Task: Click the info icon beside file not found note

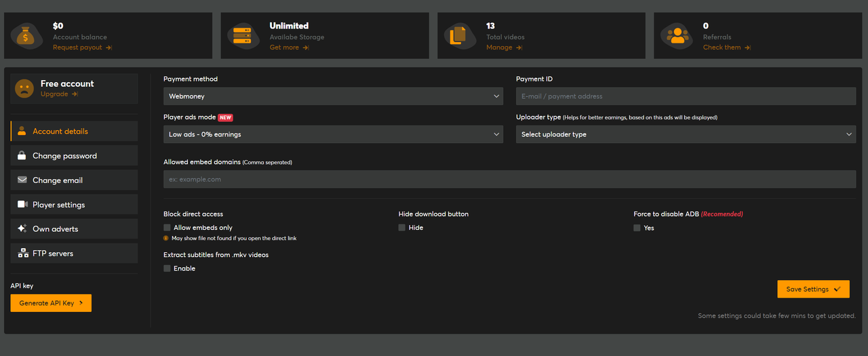Action: point(166,238)
